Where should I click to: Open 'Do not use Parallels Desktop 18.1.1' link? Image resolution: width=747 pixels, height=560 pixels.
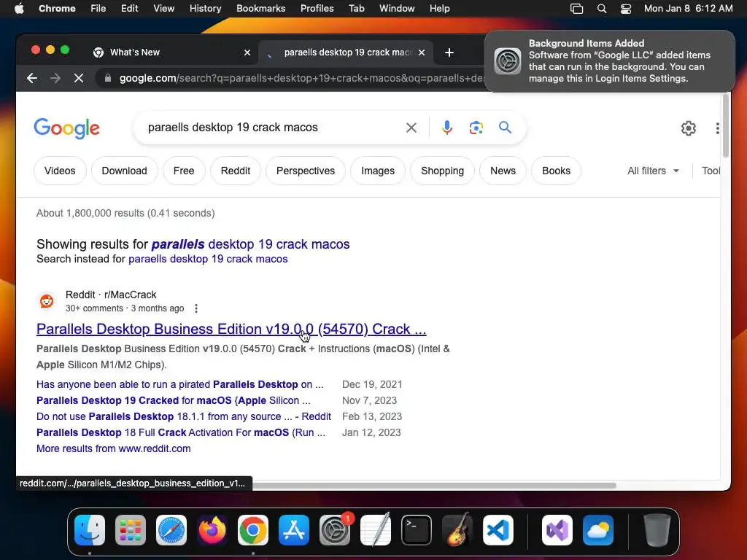tap(183, 416)
